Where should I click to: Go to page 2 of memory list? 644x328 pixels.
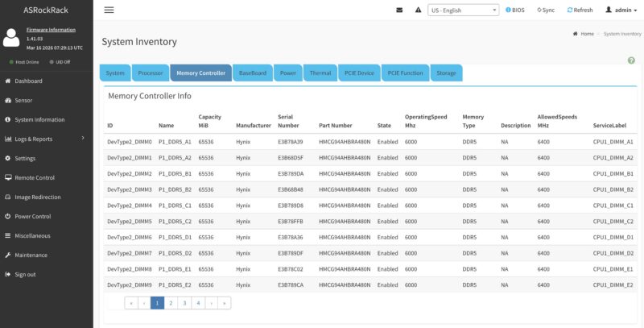171,303
